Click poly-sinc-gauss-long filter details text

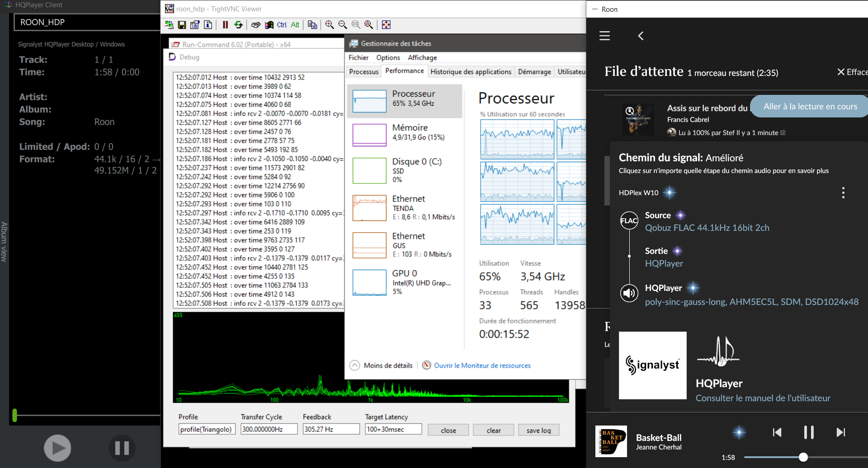click(x=751, y=302)
